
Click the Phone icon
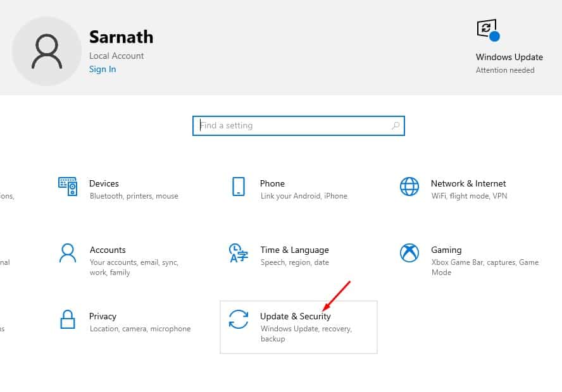click(x=239, y=186)
